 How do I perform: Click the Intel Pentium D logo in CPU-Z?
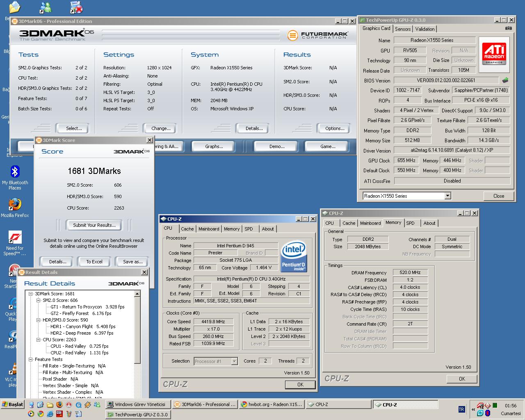pyautogui.click(x=294, y=257)
